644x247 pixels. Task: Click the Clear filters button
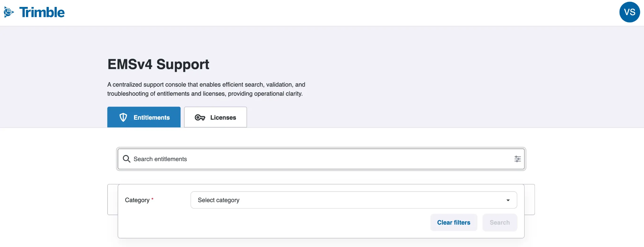point(454,222)
